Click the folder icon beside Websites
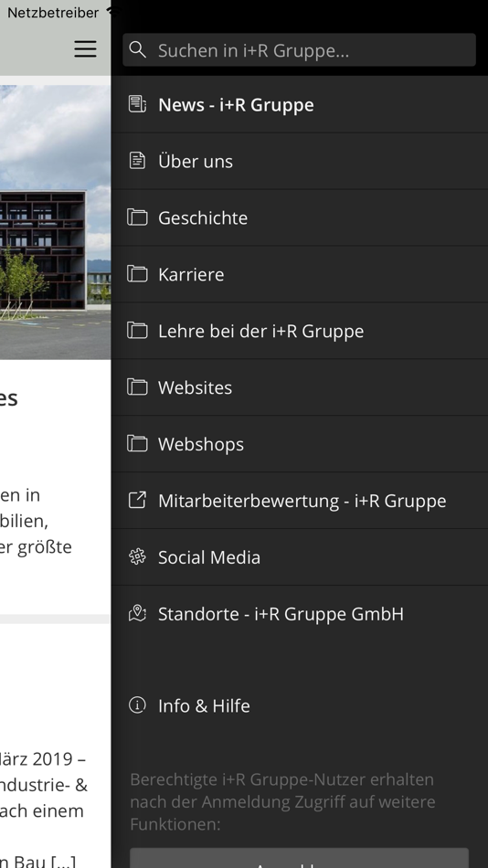 click(137, 387)
